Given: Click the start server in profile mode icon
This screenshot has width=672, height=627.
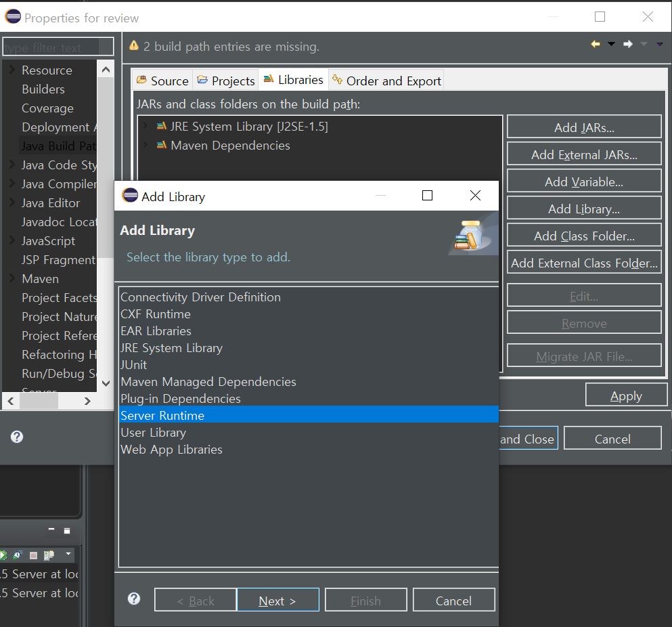Looking at the screenshot, I should (18, 555).
